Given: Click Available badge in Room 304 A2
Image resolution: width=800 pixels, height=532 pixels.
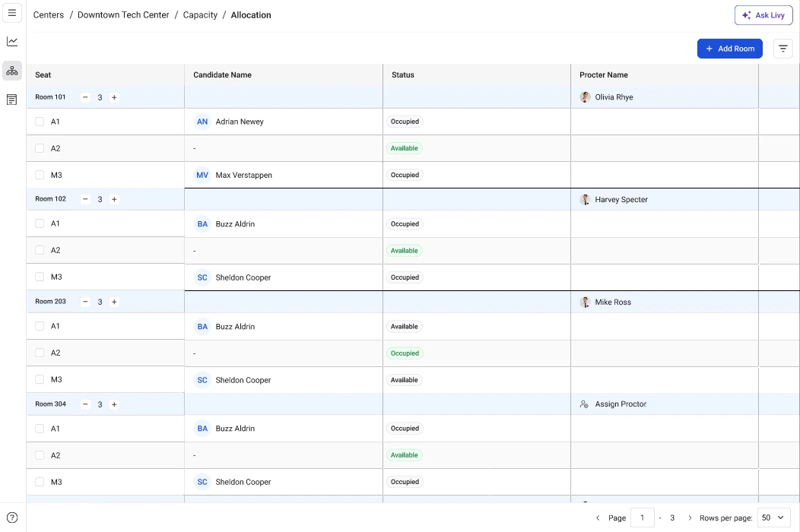Looking at the screenshot, I should point(404,455).
